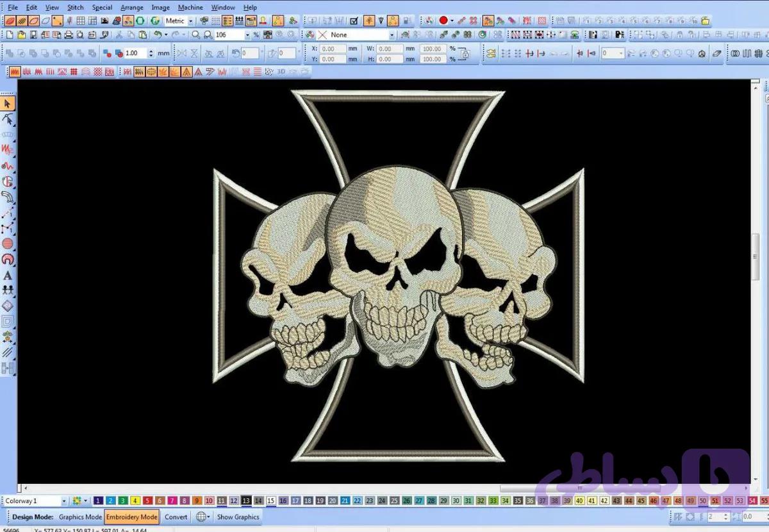Expand the Colorway 1 dropdown
Viewport: 769px width, 532px height.
click(x=64, y=501)
